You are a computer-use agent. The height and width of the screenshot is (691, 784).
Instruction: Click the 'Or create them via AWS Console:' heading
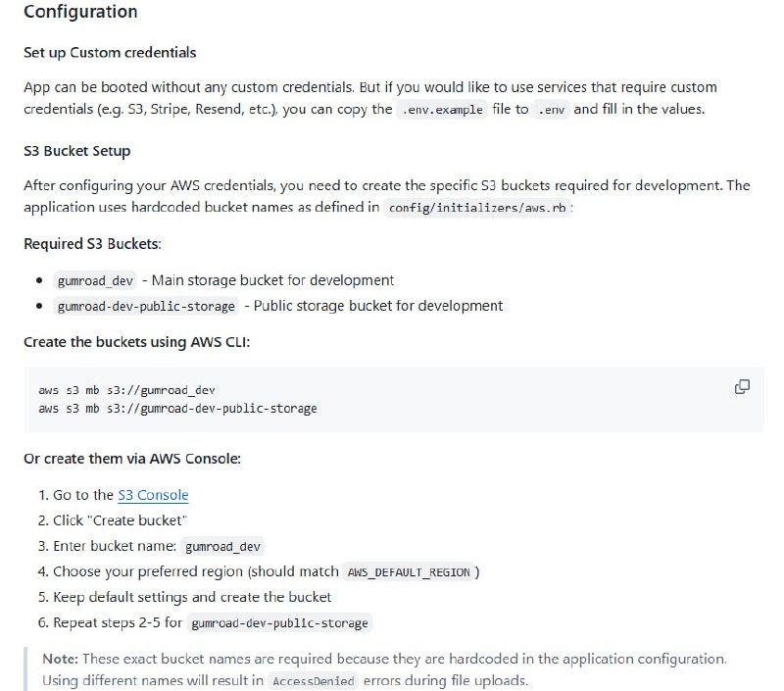(x=132, y=459)
